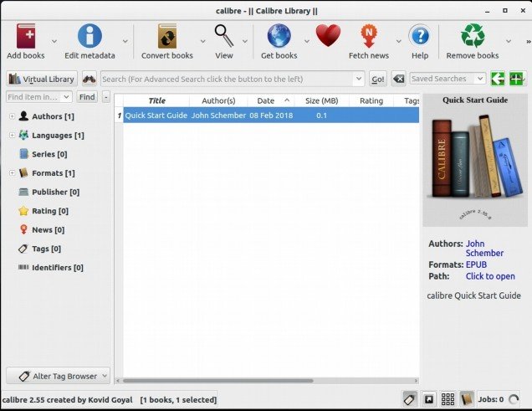
Task: Sort by Size (MB) column header
Action: click(322, 100)
